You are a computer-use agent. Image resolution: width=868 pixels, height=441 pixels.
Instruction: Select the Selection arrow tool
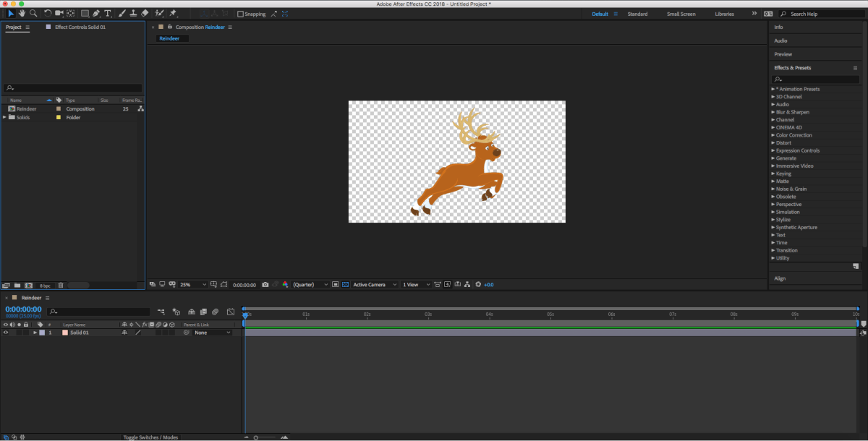point(10,13)
